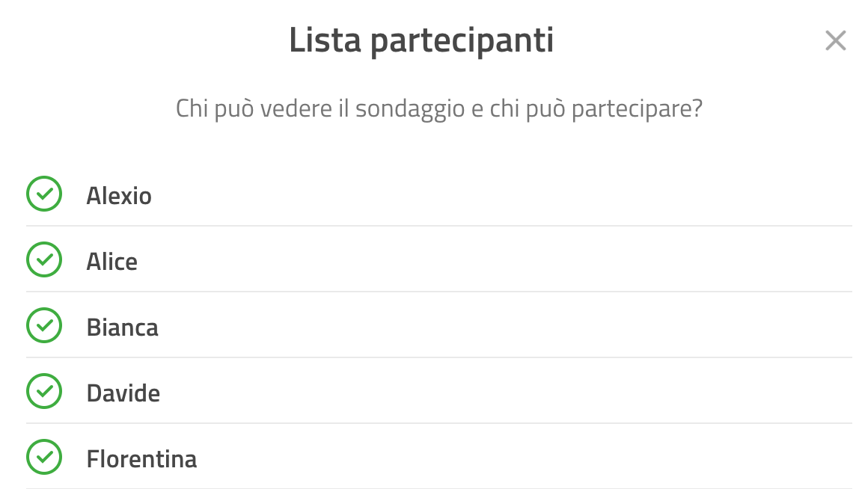
Task: Click the word Lista in the heading
Action: point(325,40)
